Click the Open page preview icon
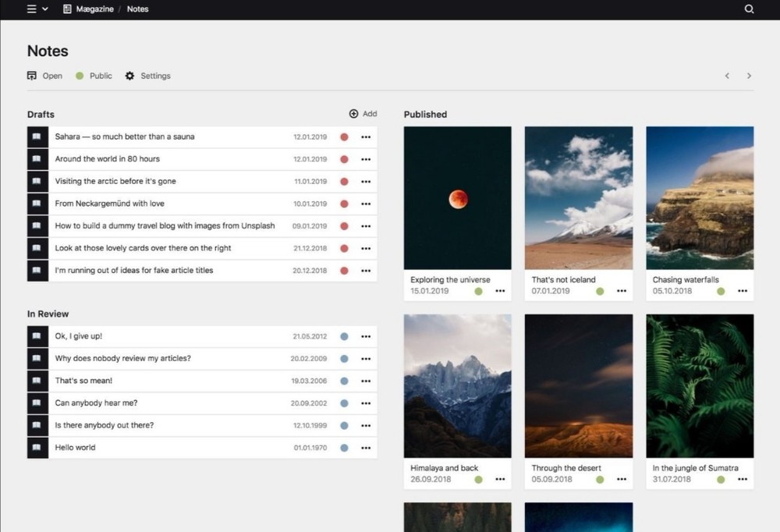Viewport: 780px width, 532px height. [x=32, y=76]
